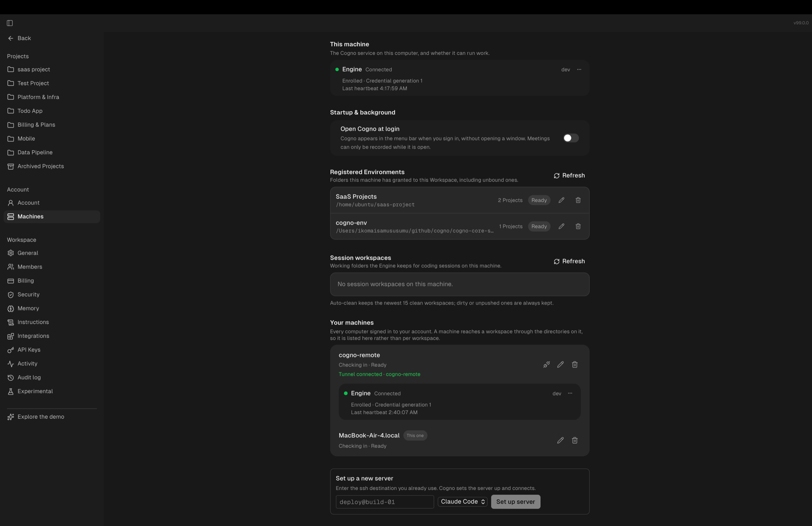
Task: Click the This one badge
Action: click(x=415, y=436)
